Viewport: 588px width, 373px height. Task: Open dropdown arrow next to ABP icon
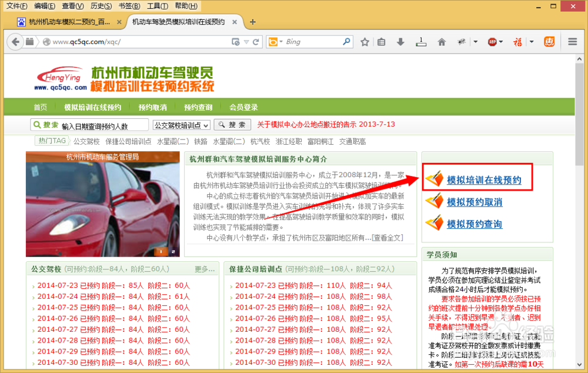tap(501, 42)
